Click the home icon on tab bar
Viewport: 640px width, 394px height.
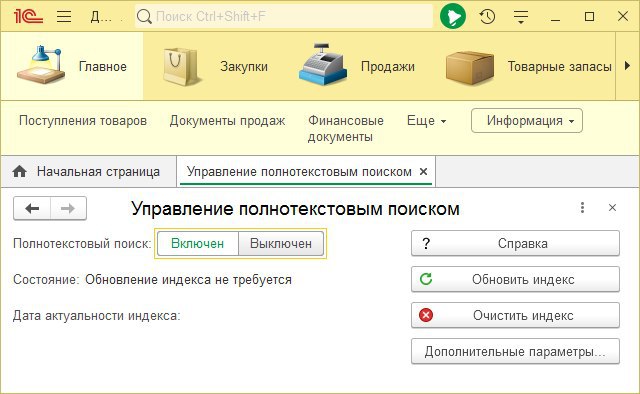pos(19,171)
